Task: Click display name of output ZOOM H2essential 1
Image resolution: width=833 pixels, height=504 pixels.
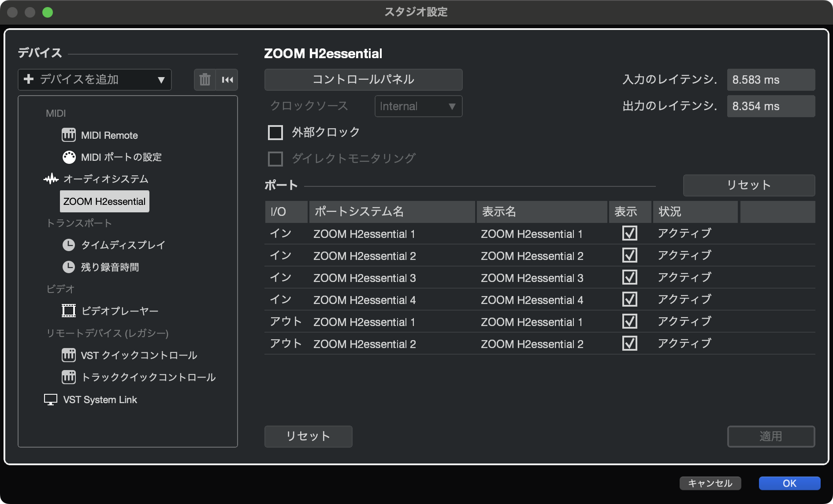Action: coord(532,322)
